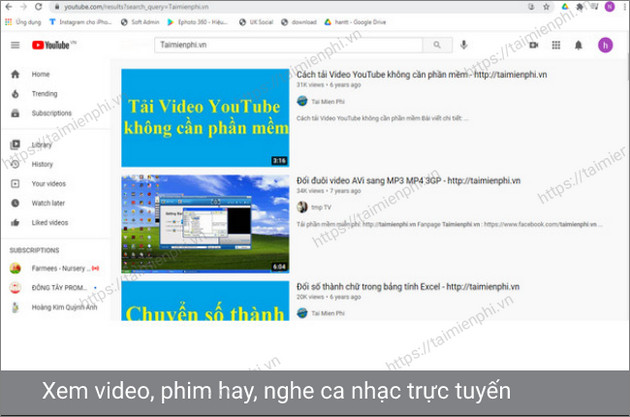Click the tmp TV channel avatar
The width and height of the screenshot is (630, 417).
(x=302, y=207)
